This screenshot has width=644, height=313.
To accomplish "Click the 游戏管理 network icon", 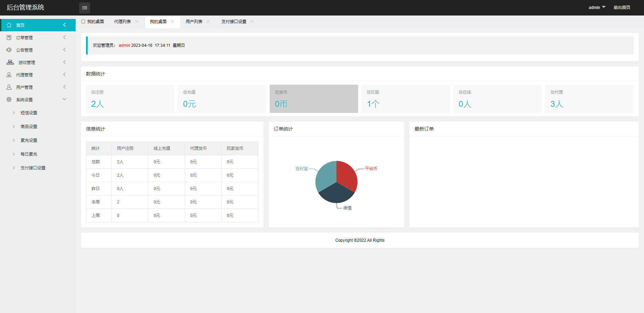I will tap(10, 62).
